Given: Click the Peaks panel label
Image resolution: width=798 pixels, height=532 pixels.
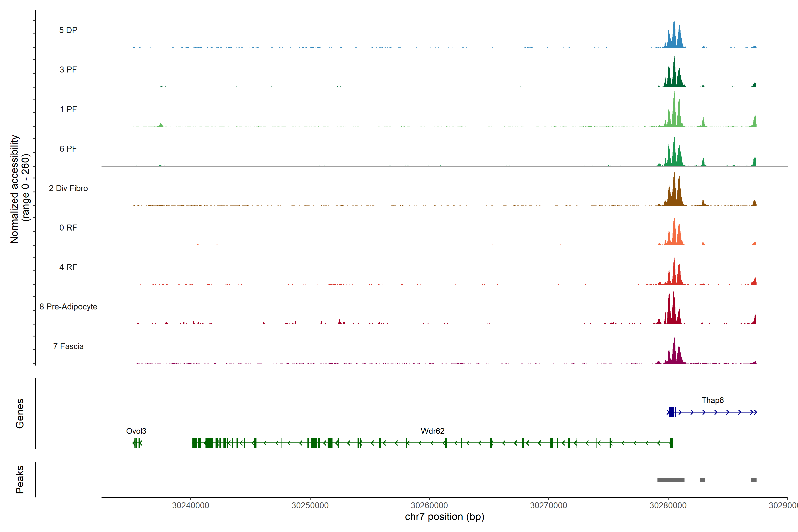Looking at the screenshot, I should pyautogui.click(x=20, y=479).
